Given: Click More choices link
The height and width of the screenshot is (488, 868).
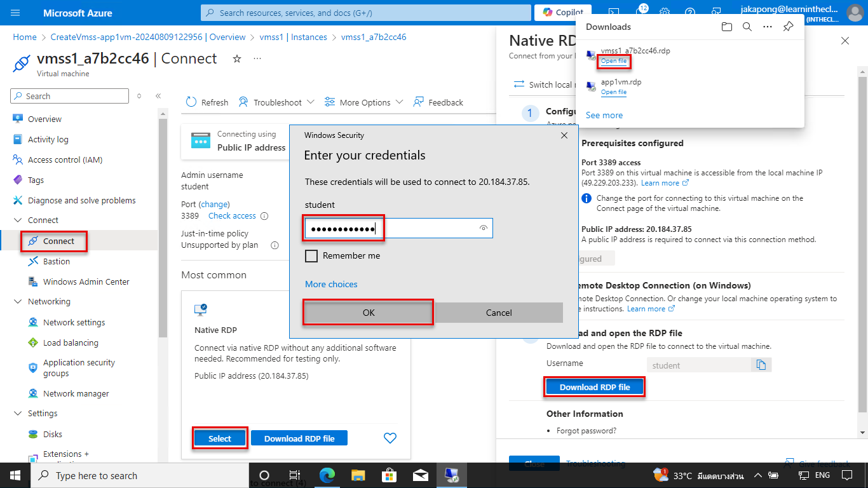Looking at the screenshot, I should pyautogui.click(x=331, y=284).
